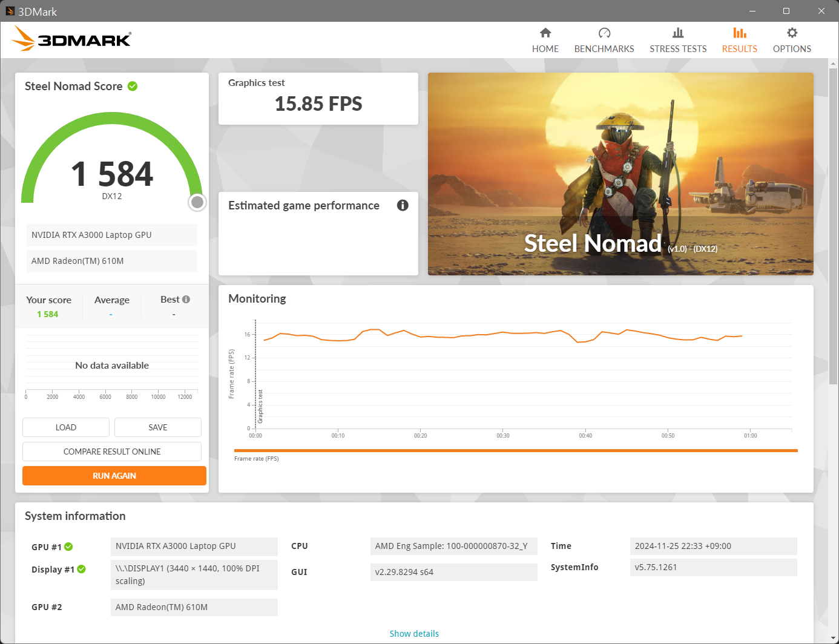
Task: Click the score gauge end knob
Action: 197,202
